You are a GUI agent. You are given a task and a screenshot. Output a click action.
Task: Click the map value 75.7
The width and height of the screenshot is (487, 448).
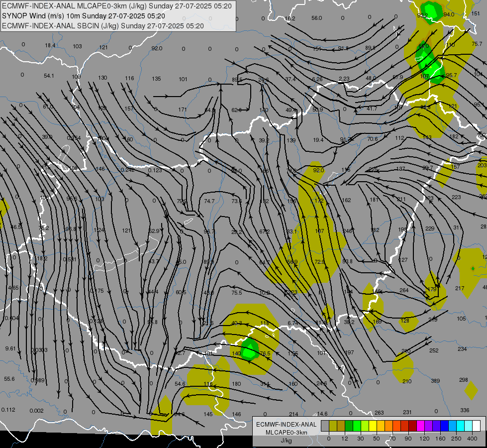pos(477,44)
